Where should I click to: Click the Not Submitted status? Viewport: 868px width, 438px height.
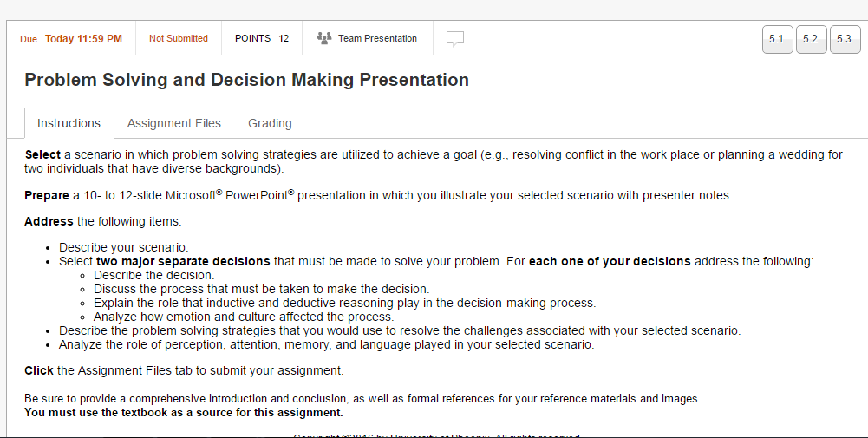[179, 38]
